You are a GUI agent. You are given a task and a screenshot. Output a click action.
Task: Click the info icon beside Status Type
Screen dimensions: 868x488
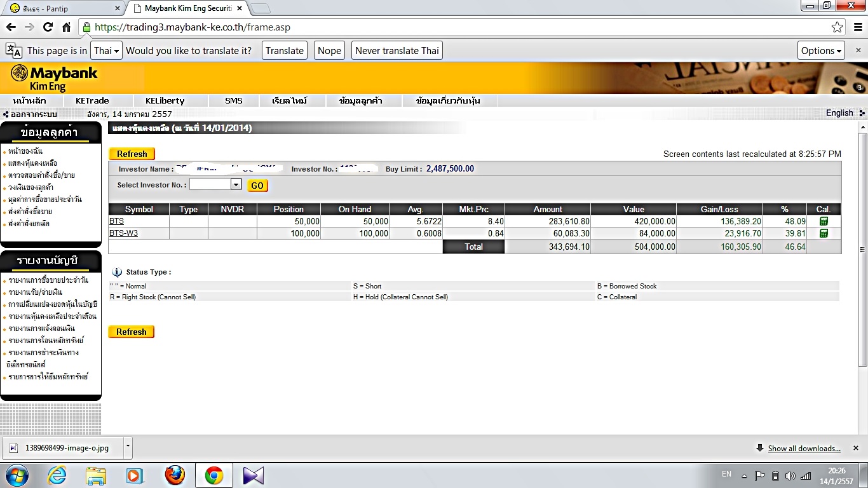(x=117, y=273)
